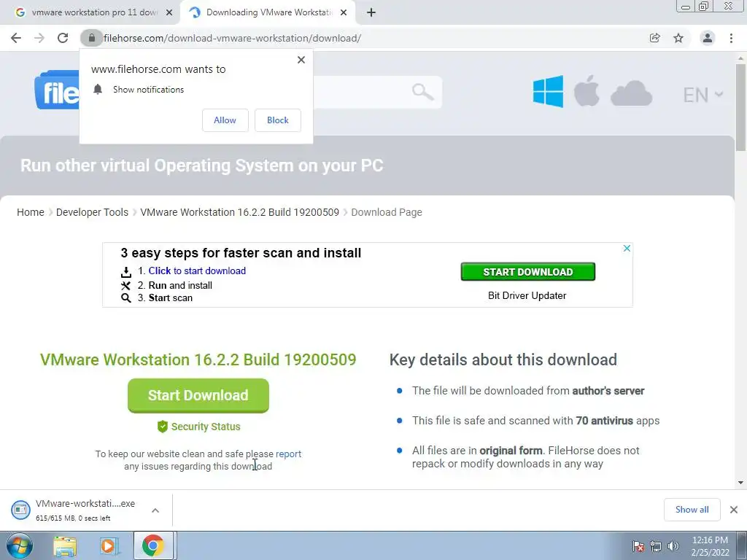Select the Apple Mac platform icon
The image size is (747, 560).
point(587,90)
